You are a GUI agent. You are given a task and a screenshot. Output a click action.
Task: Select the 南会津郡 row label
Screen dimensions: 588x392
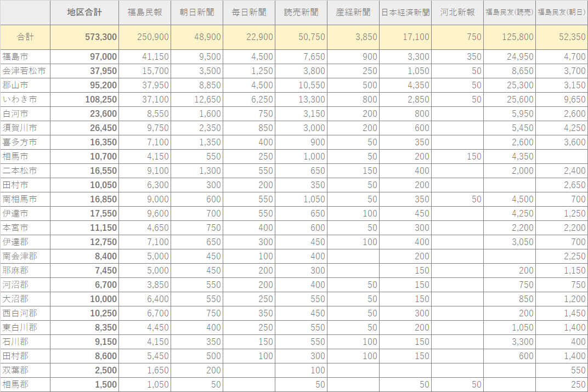pyautogui.click(x=25, y=257)
